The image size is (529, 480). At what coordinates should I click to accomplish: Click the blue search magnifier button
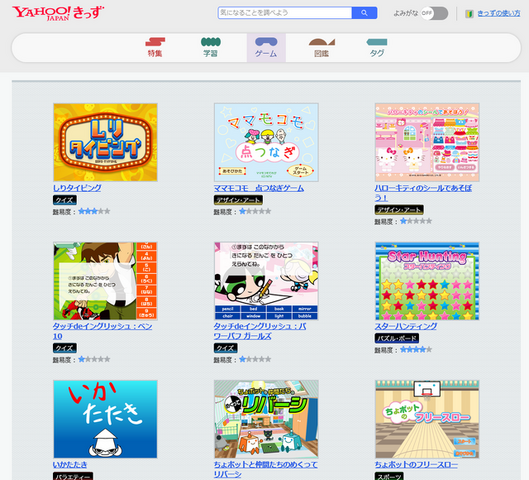(364, 13)
